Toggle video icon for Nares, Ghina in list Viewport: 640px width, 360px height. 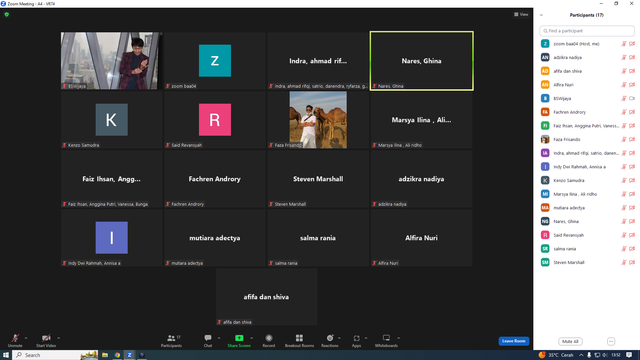632,222
